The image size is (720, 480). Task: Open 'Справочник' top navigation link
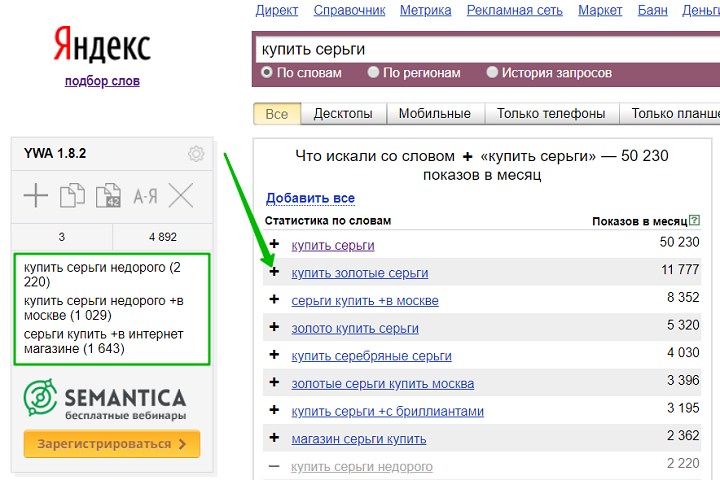349,10
